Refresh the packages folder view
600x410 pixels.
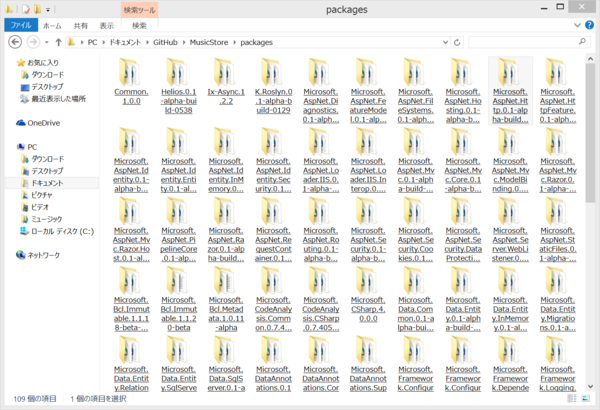(457, 42)
